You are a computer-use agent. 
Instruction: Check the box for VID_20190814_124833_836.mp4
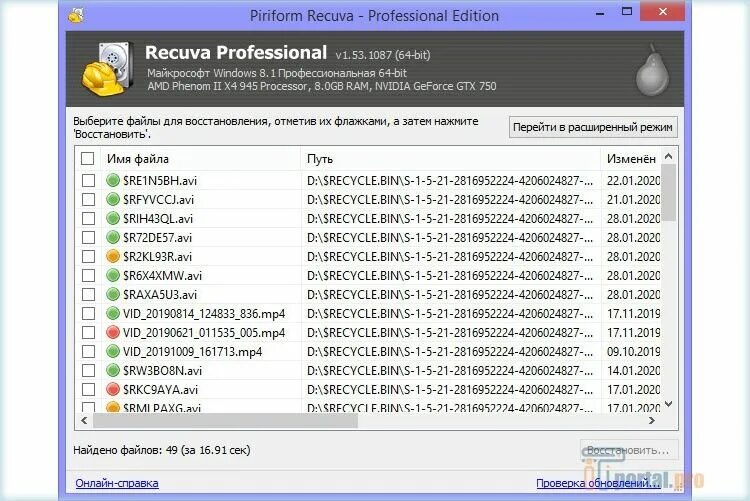[88, 313]
